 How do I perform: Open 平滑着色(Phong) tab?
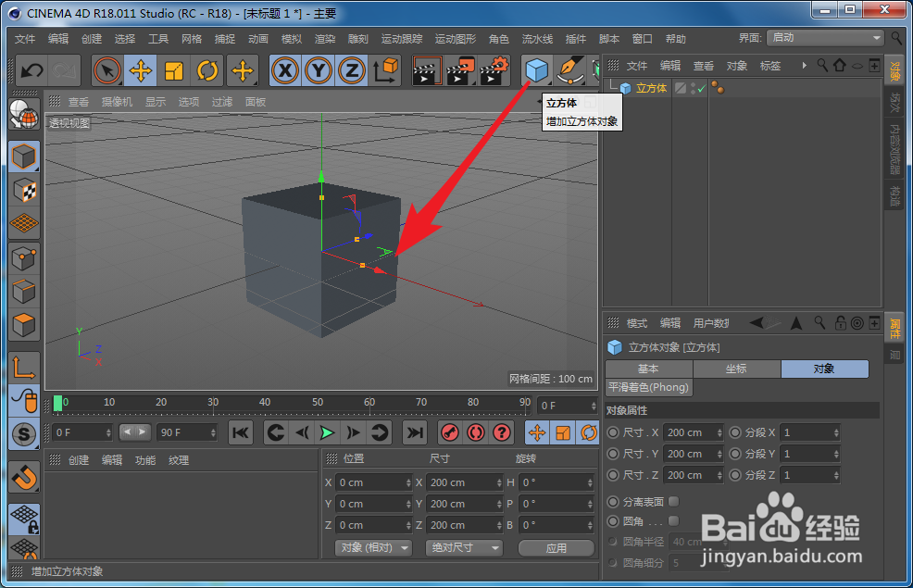point(649,387)
